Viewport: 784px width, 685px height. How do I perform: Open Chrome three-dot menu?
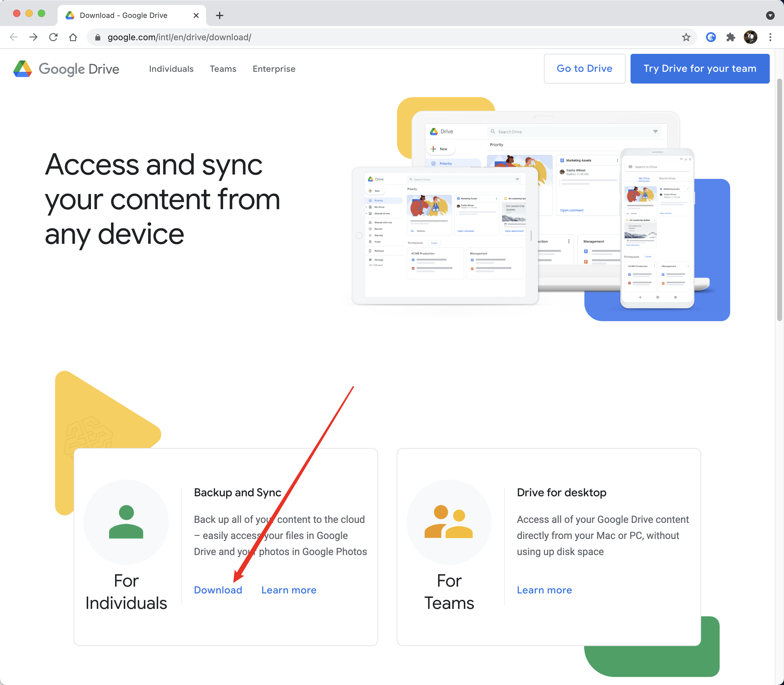coord(770,37)
